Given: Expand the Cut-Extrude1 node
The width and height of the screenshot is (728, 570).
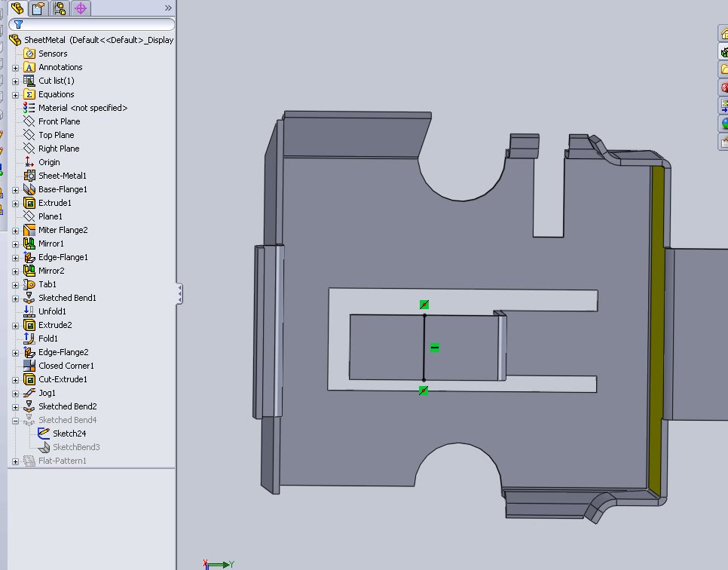Looking at the screenshot, I should click(15, 380).
